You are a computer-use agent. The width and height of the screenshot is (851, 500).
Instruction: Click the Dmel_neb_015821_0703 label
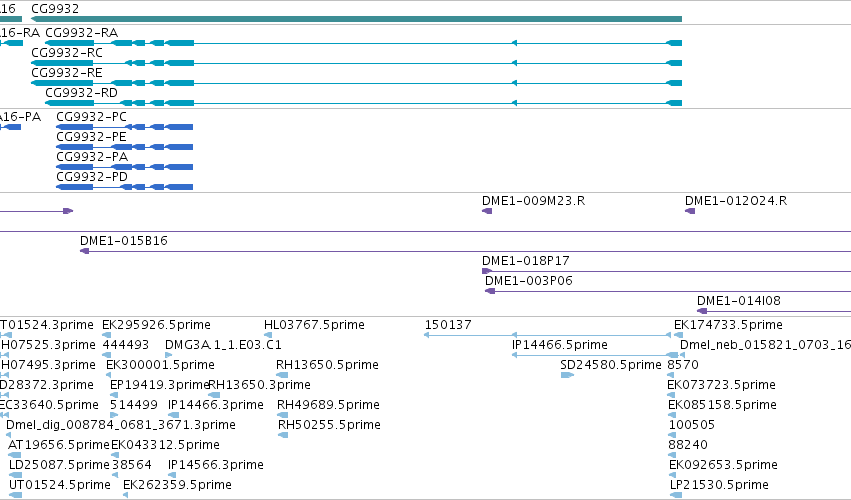pos(765,345)
